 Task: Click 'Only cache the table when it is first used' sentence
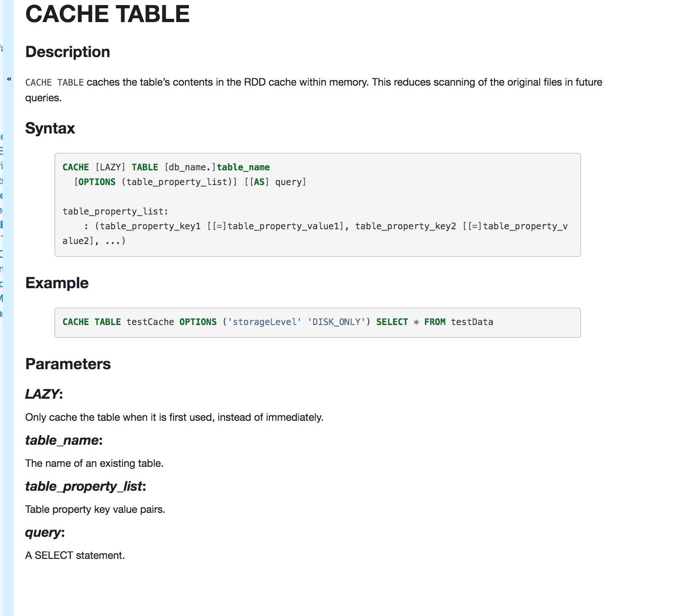pyautogui.click(x=175, y=417)
